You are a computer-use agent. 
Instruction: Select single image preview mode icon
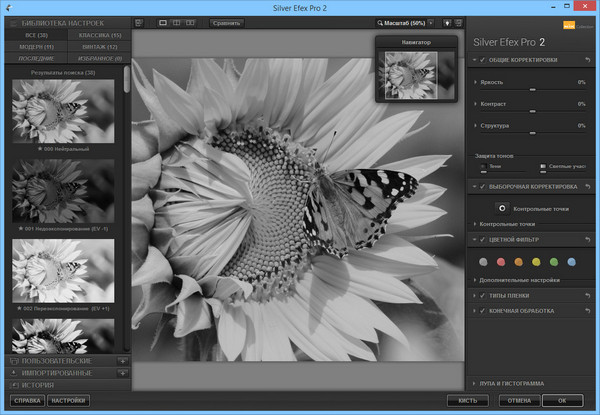pos(165,21)
